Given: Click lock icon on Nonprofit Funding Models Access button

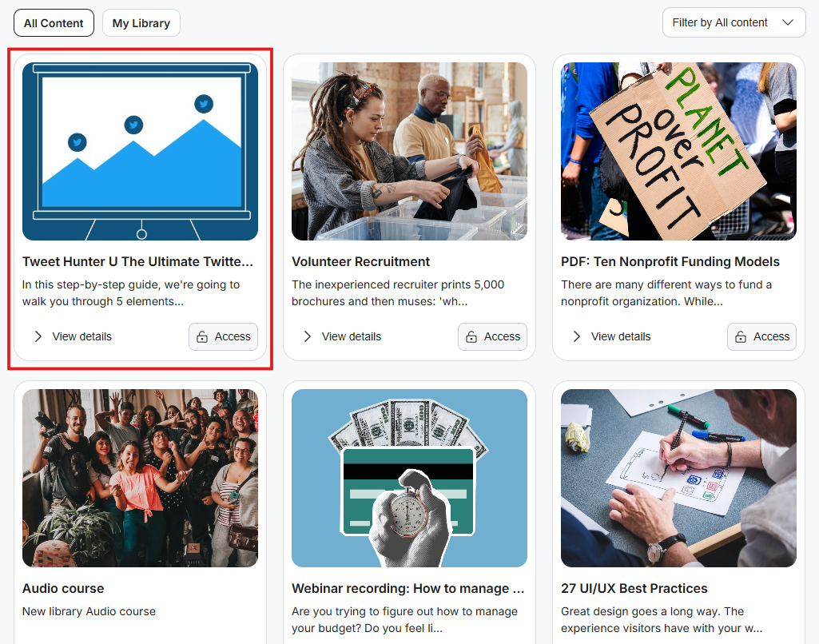Looking at the screenshot, I should click(741, 337).
